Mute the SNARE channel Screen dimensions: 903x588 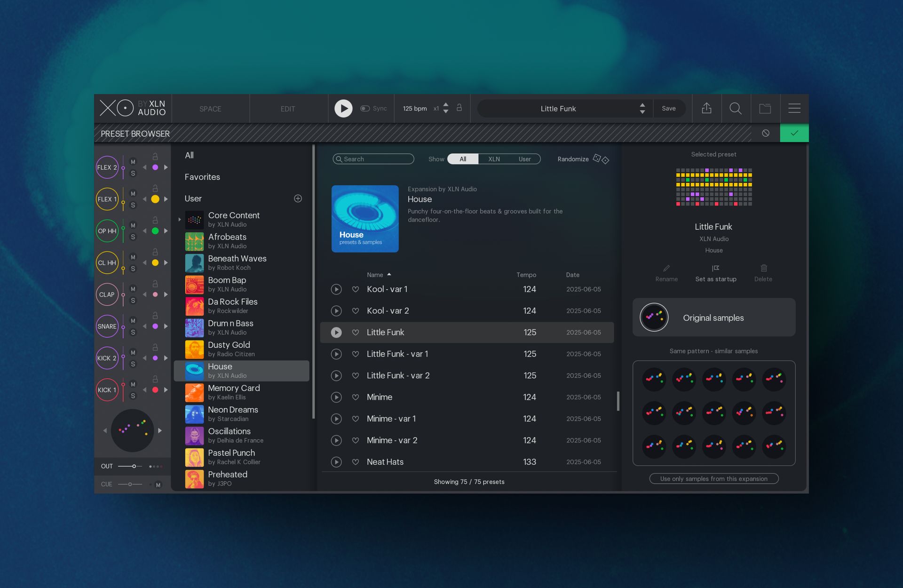coord(133,321)
